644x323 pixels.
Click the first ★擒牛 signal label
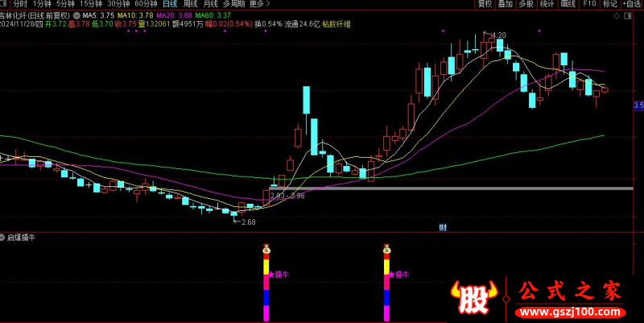coord(279,274)
